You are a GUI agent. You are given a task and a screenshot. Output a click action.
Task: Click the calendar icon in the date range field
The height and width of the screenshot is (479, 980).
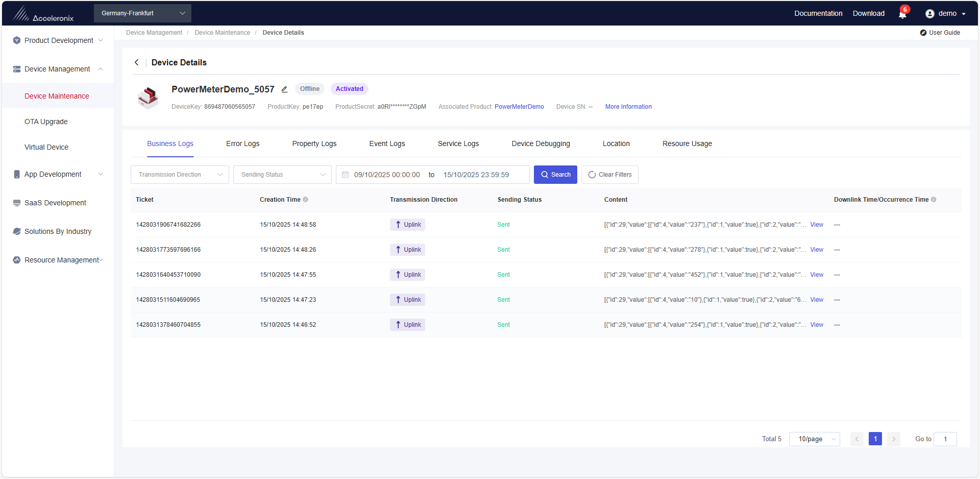346,175
